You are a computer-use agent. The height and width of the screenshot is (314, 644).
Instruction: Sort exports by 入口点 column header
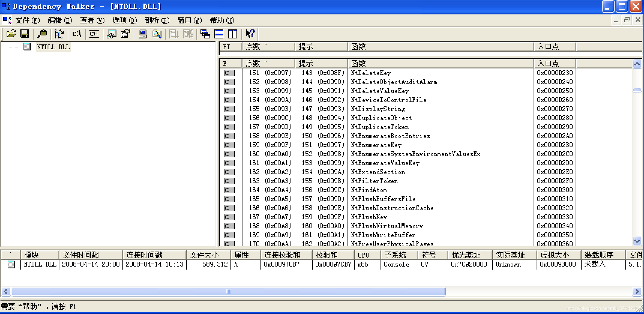(555, 63)
